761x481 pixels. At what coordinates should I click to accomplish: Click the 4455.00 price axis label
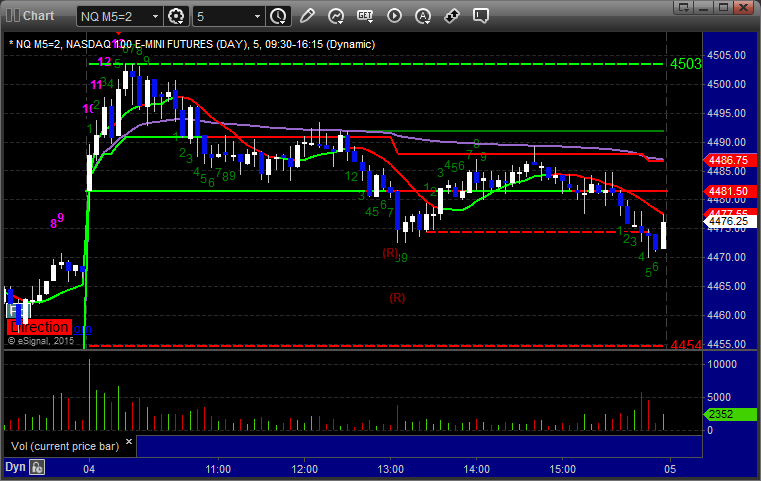pos(727,344)
